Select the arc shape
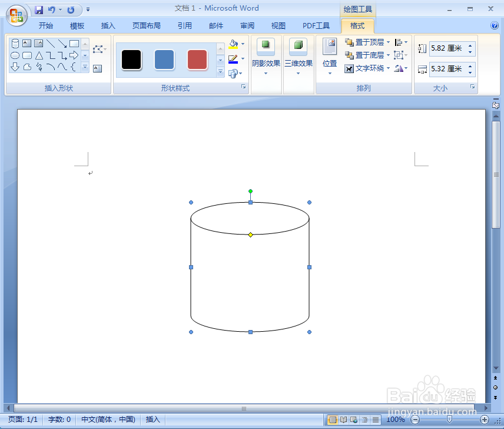 51,67
